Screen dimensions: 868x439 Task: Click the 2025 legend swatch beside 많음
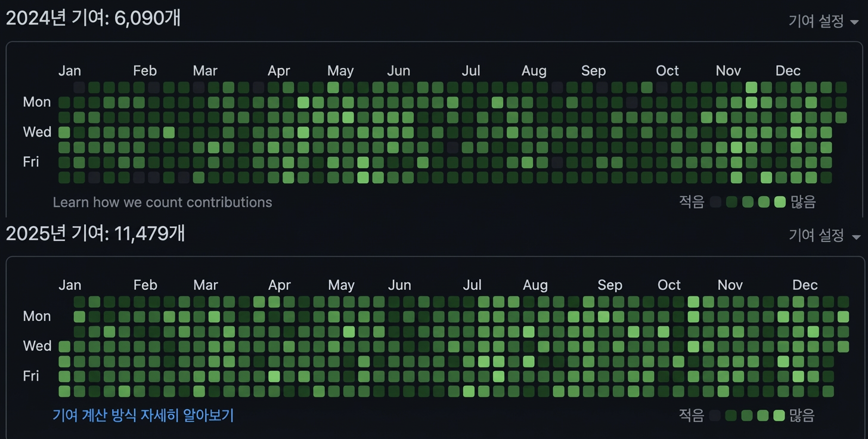tap(779, 416)
